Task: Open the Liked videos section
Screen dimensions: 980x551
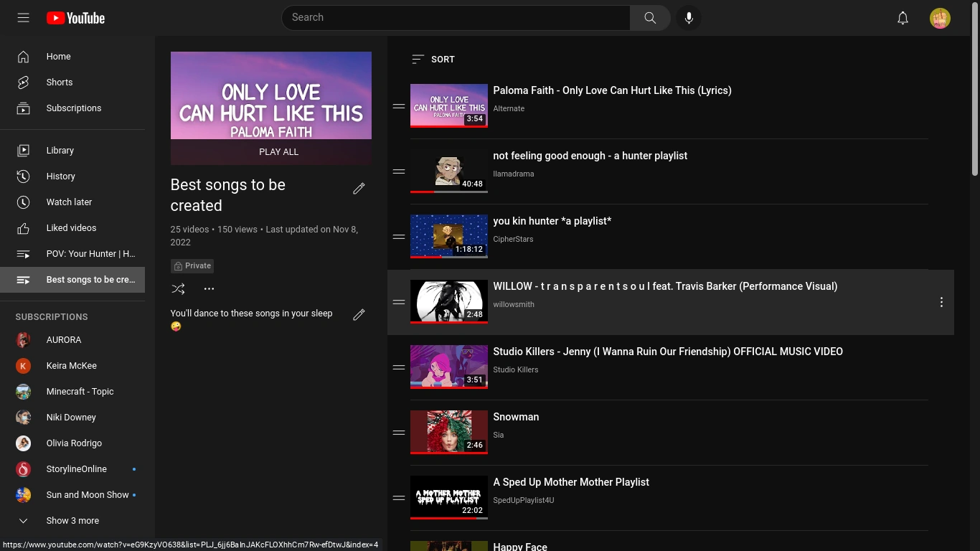Action: [71, 227]
